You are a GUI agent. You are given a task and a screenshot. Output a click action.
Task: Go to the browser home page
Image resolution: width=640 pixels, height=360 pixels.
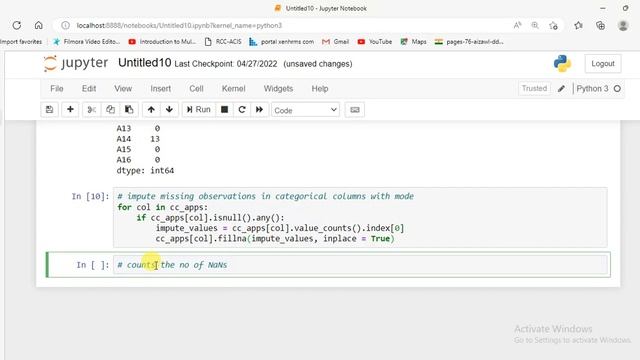pyautogui.click(x=38, y=25)
